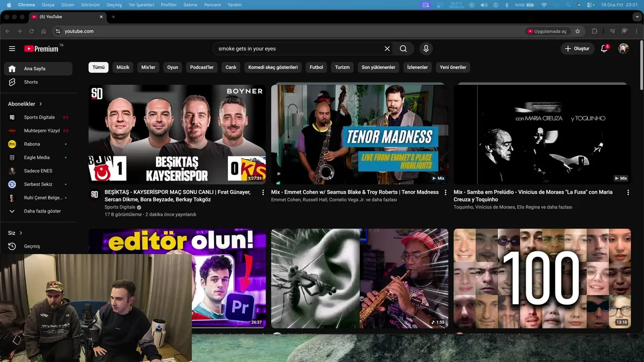Open the editör olun video thumbnail

point(177,279)
